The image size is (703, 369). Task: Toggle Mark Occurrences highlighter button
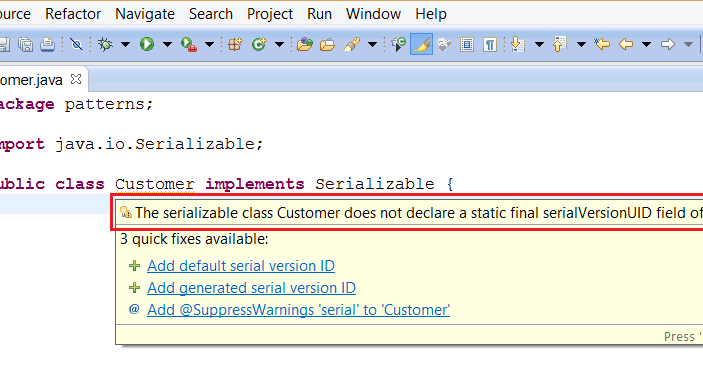pos(421,44)
